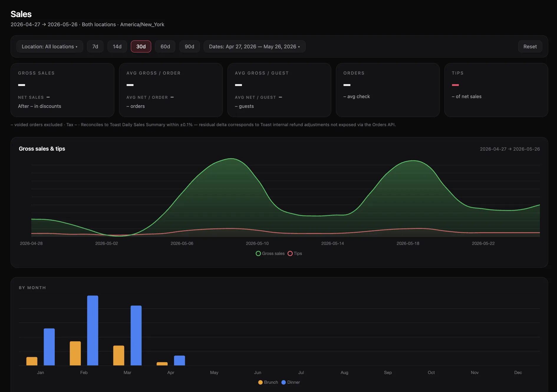Image resolution: width=557 pixels, height=392 pixels.
Task: Click the 2026-04-28 axis label
Action: click(x=31, y=243)
